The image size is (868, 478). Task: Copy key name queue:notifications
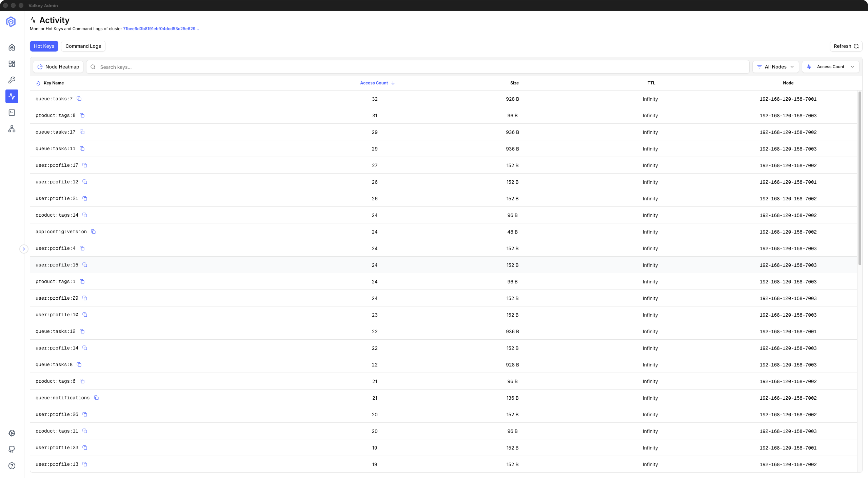pyautogui.click(x=96, y=398)
